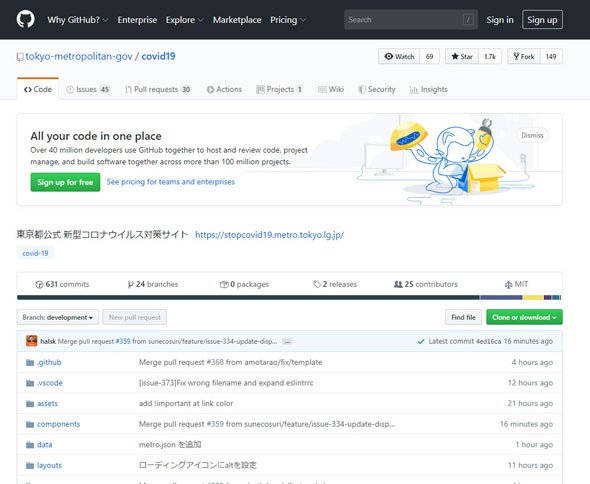Open the Branch: development dropdown
This screenshot has width=590, height=484.
coord(58,317)
